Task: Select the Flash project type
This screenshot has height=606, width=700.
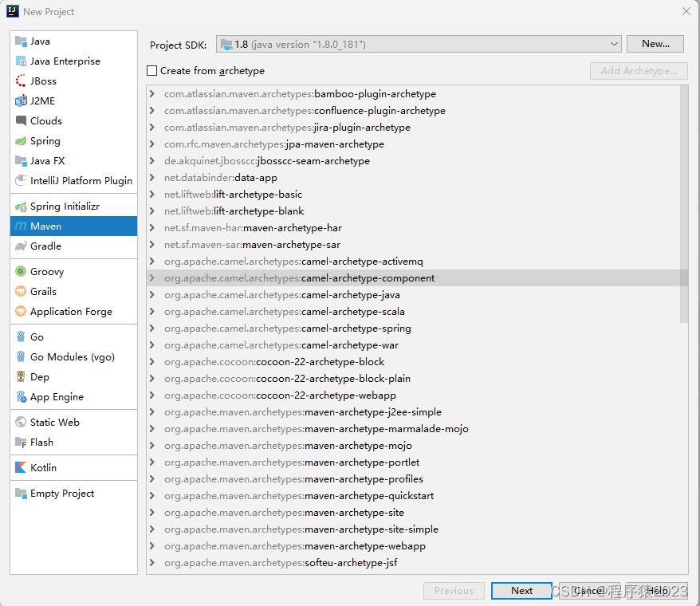Action: coord(41,442)
